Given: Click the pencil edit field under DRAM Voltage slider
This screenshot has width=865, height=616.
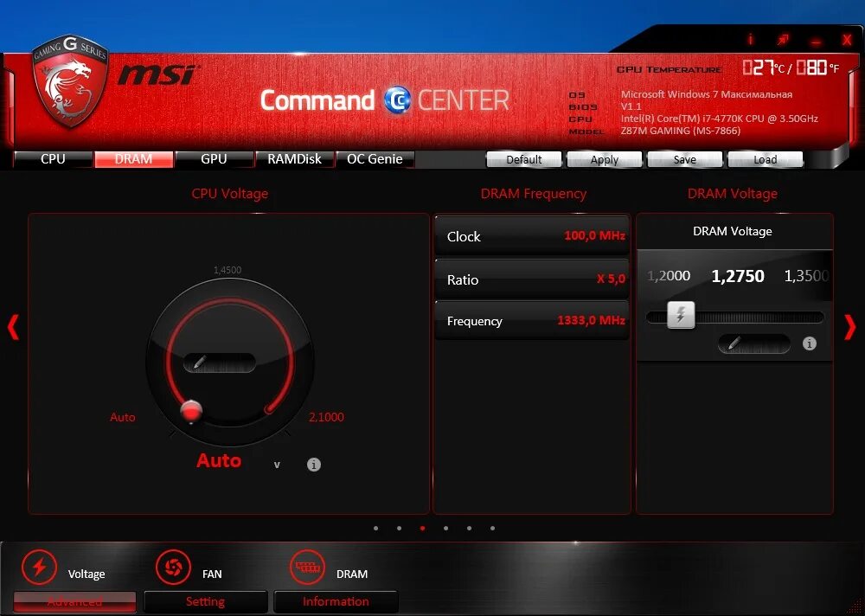Looking at the screenshot, I should click(x=753, y=343).
